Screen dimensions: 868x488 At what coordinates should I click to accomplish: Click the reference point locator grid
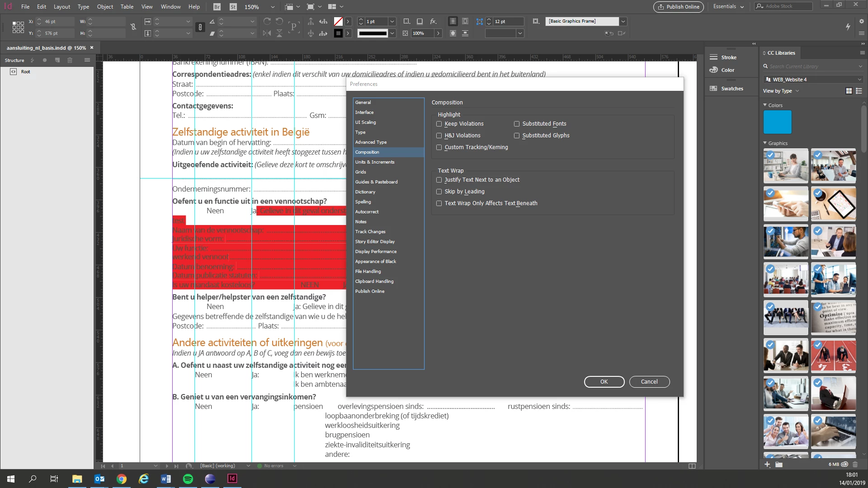pos(18,27)
